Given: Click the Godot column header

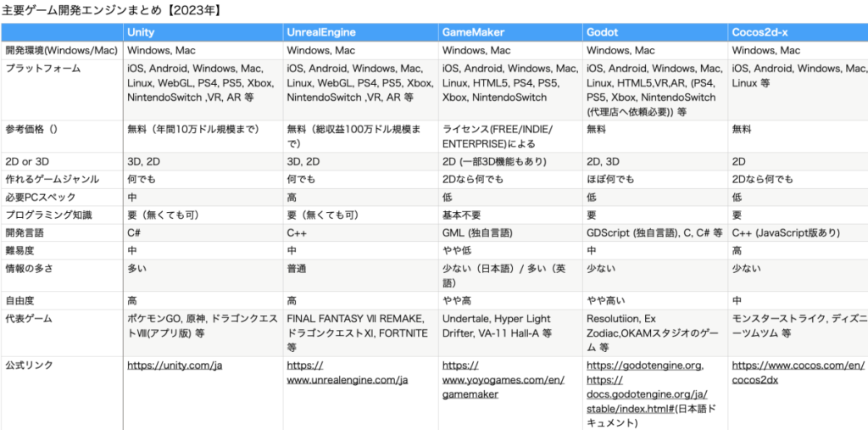Looking at the screenshot, I should [x=655, y=33].
